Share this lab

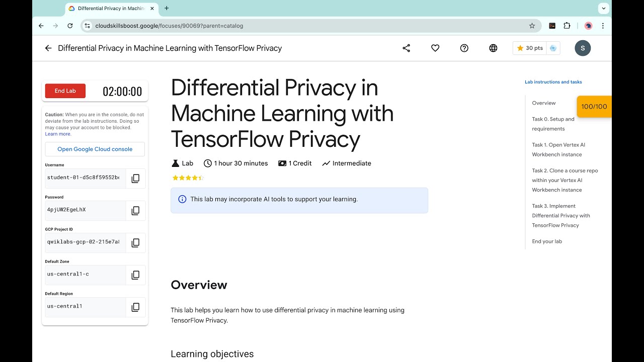point(407,48)
